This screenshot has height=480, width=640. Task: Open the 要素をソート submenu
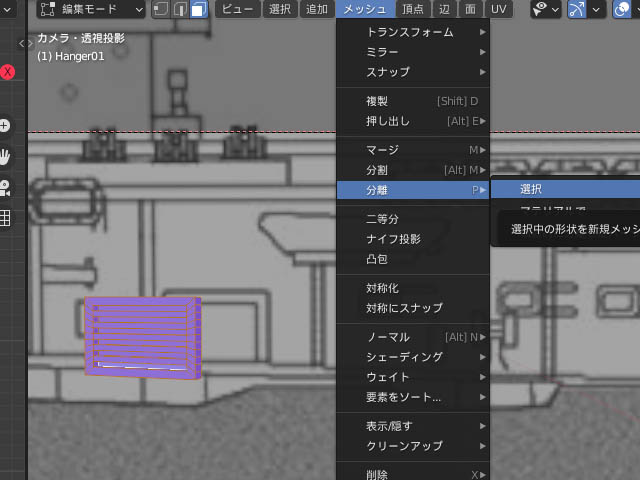413,397
